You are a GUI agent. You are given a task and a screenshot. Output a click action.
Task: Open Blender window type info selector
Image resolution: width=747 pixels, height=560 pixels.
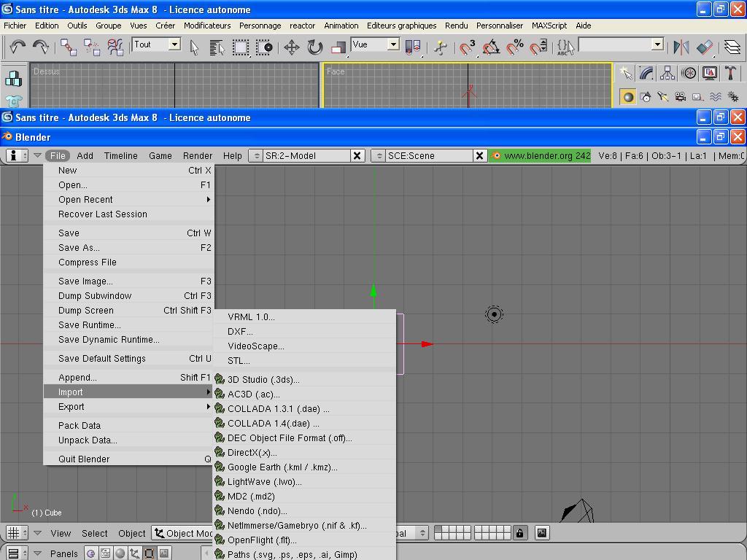click(17, 156)
